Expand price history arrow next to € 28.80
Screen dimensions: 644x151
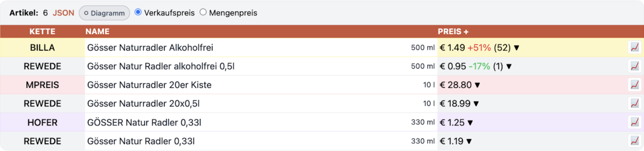coord(477,85)
